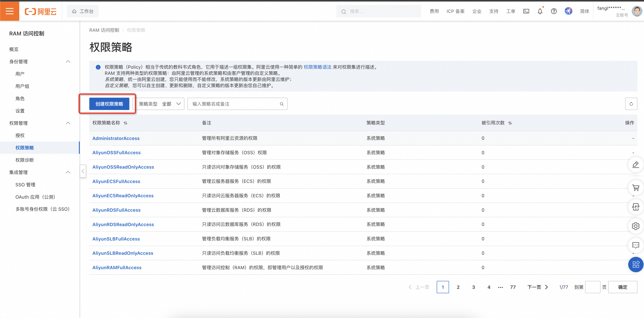Open the hamburger main menu
This screenshot has width=644, height=318.
coord(9,11)
